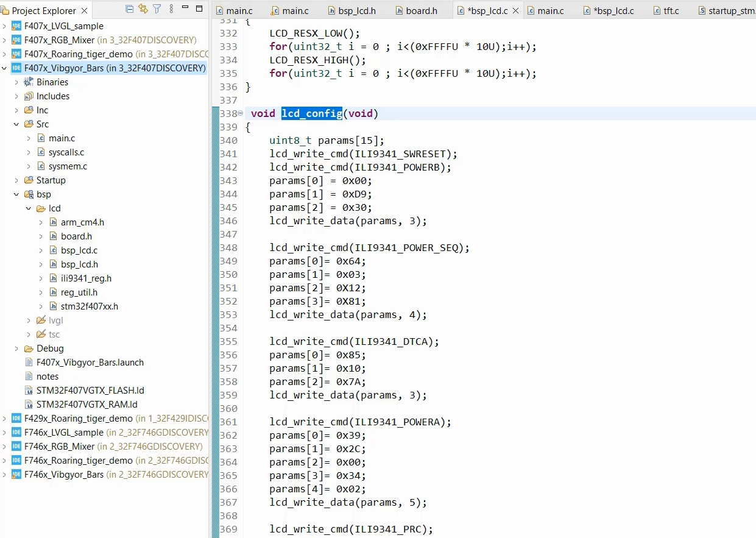Click the tsc folder icon

coord(41,334)
